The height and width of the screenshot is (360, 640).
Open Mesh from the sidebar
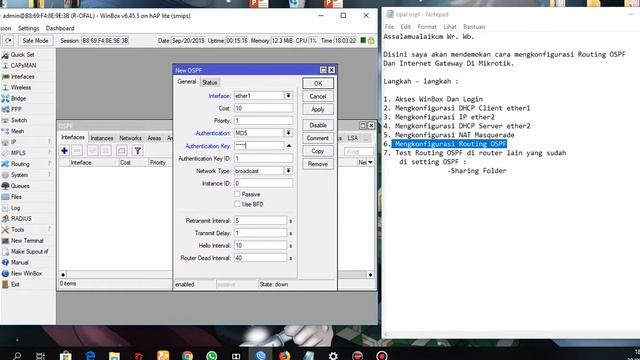[x=17, y=131]
